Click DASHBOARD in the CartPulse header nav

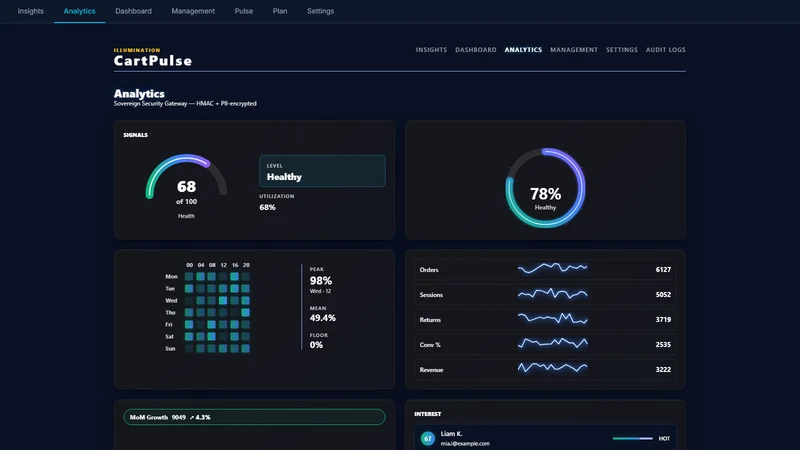476,50
